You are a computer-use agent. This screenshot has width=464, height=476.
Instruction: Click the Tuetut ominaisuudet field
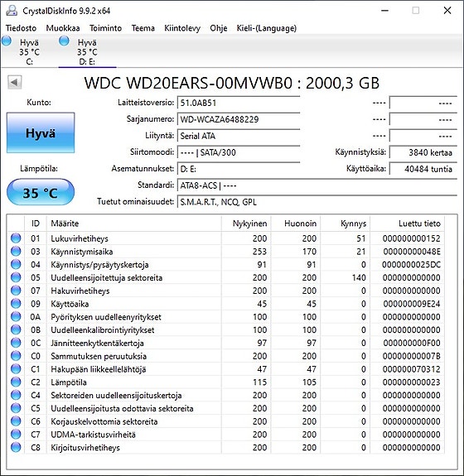coord(317,202)
